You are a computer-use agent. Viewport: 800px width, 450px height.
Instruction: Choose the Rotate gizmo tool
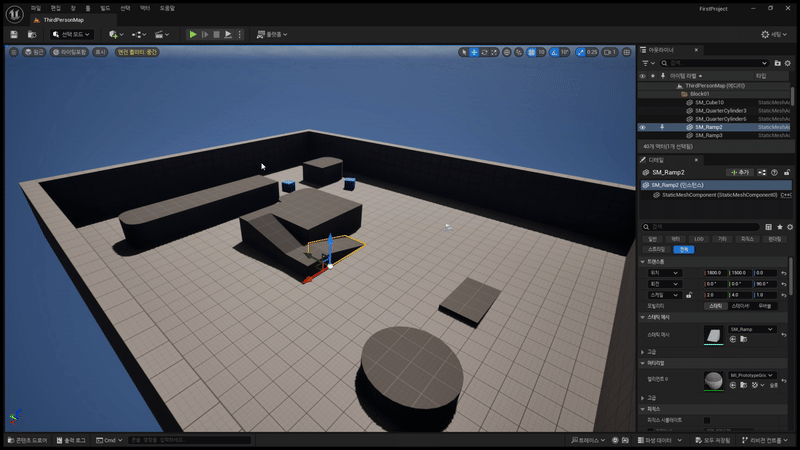click(484, 52)
